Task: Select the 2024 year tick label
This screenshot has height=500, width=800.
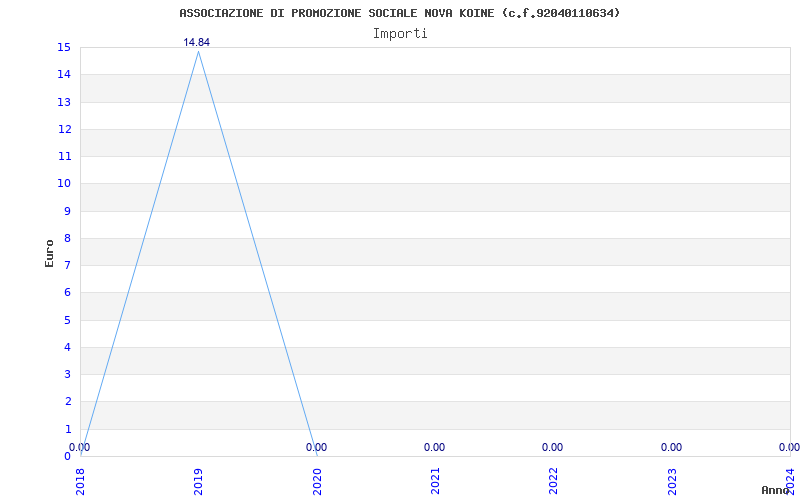Action: (x=790, y=481)
